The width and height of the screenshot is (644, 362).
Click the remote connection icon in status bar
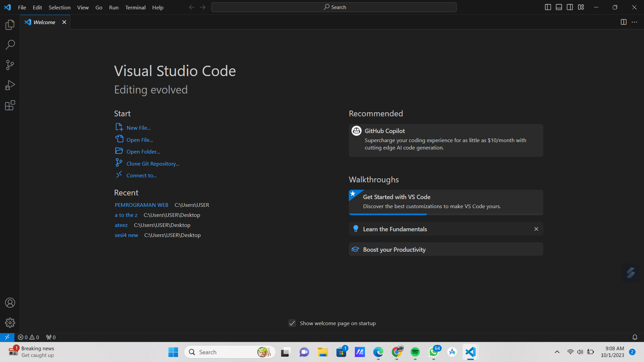tap(7, 337)
